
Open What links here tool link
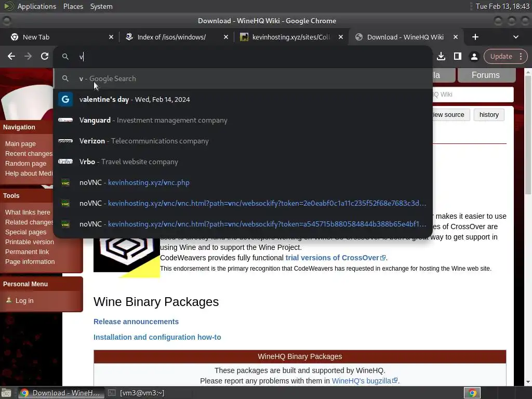28,212
